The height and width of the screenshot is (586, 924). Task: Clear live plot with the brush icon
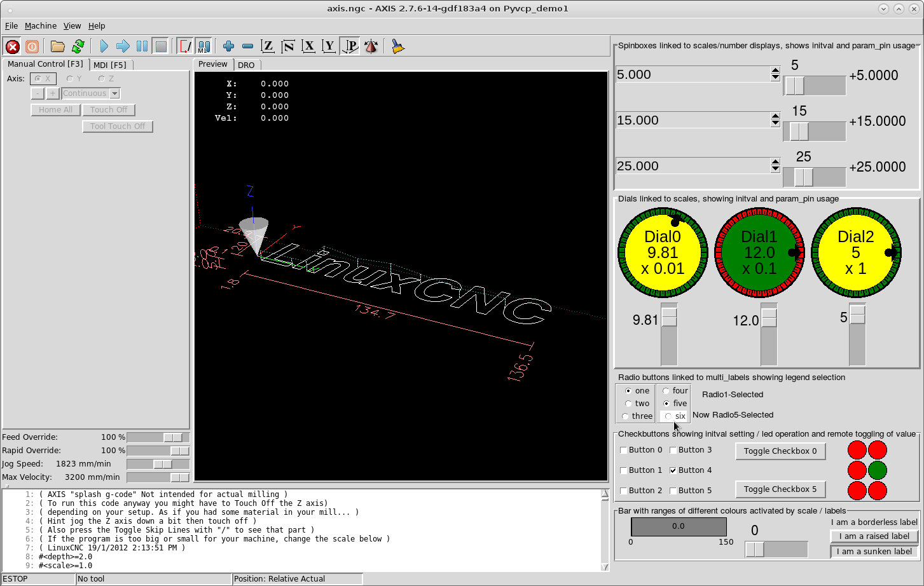397,46
